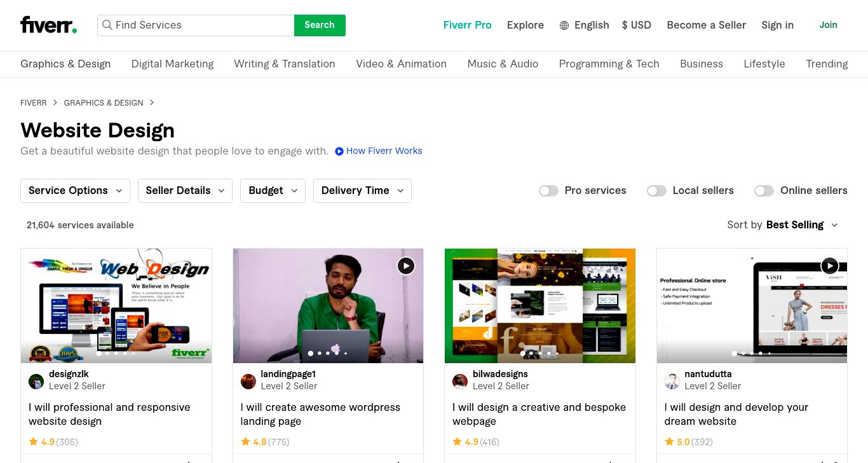Click the globe language icon
868x463 pixels.
(x=564, y=25)
